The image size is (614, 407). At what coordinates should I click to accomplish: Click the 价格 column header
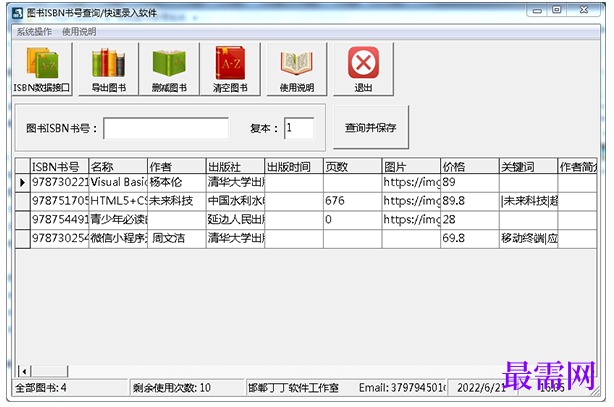click(470, 167)
